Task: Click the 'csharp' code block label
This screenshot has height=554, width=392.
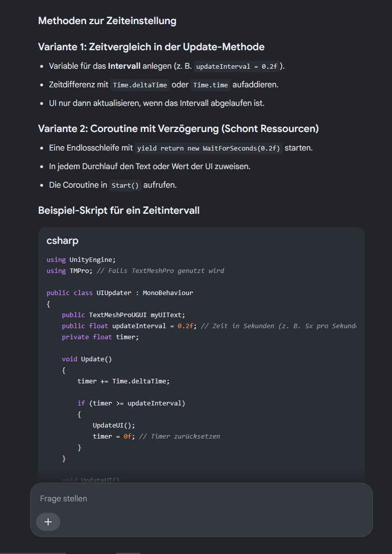Action: pyautogui.click(x=63, y=240)
